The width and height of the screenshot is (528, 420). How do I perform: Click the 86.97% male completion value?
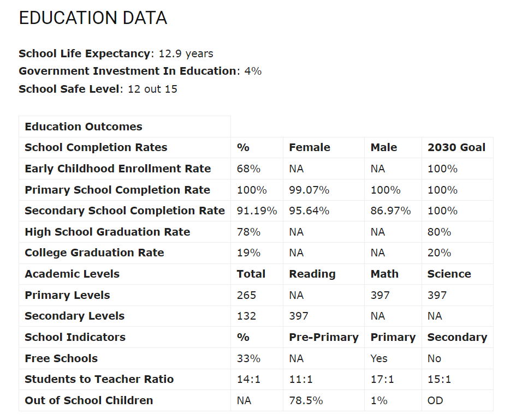[x=390, y=211]
